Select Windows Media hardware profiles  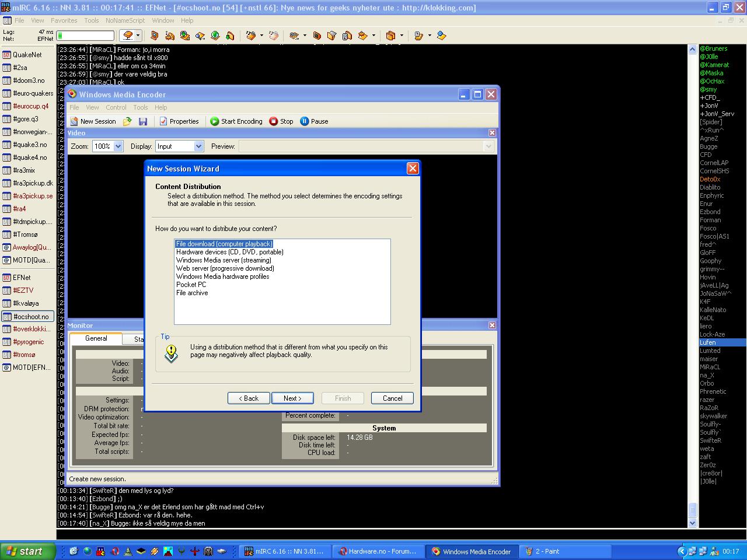point(222,276)
